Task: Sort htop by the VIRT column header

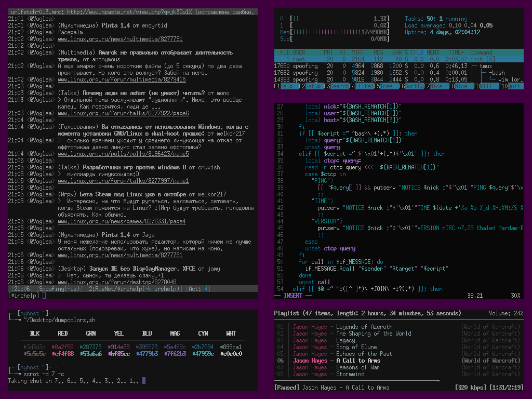Action: coord(358,52)
